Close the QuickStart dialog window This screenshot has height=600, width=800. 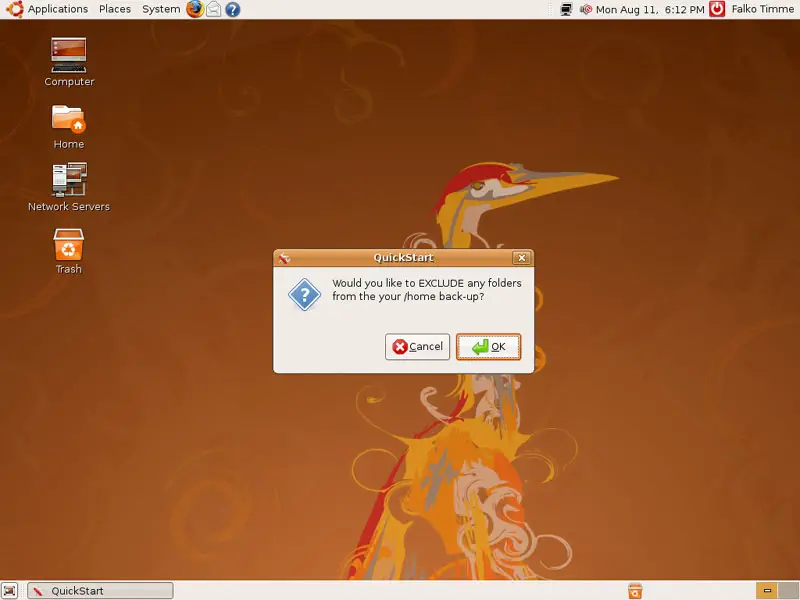click(521, 258)
